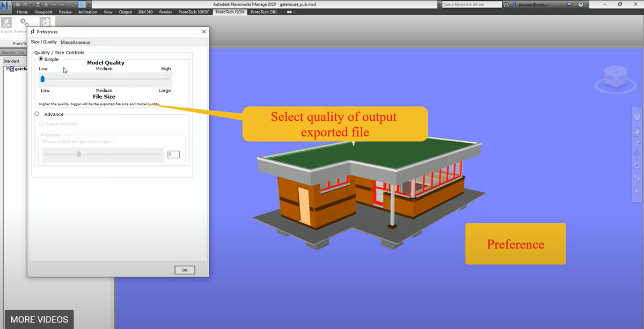This screenshot has height=329, width=644.
Task: Open the Render ribbon tab
Action: pos(166,12)
